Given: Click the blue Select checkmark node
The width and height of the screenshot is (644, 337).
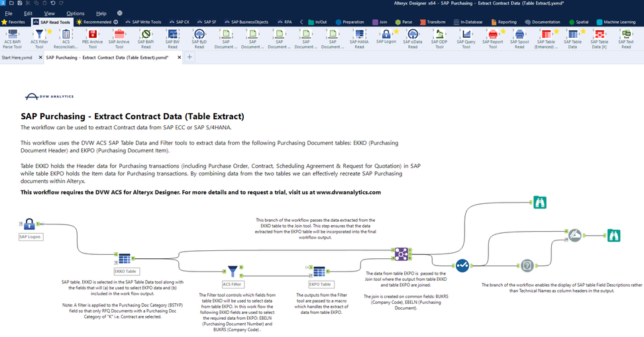Looking at the screenshot, I should pyautogui.click(x=462, y=265).
